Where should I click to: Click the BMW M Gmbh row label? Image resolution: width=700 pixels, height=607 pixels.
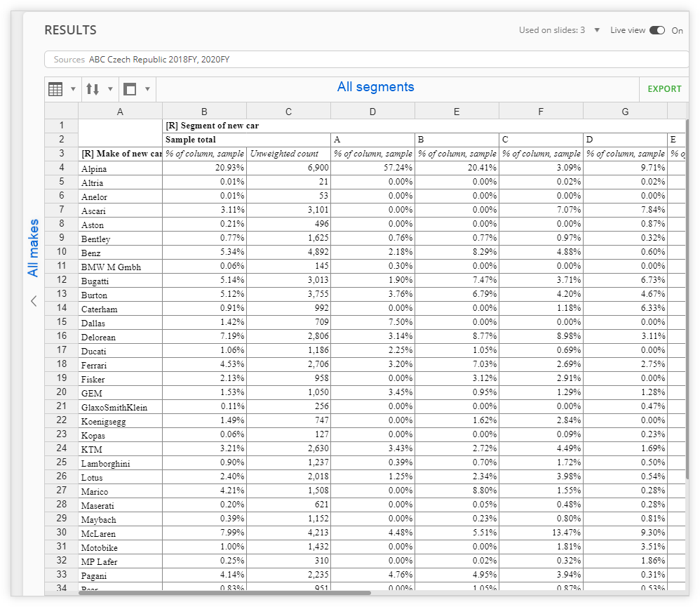click(111, 267)
